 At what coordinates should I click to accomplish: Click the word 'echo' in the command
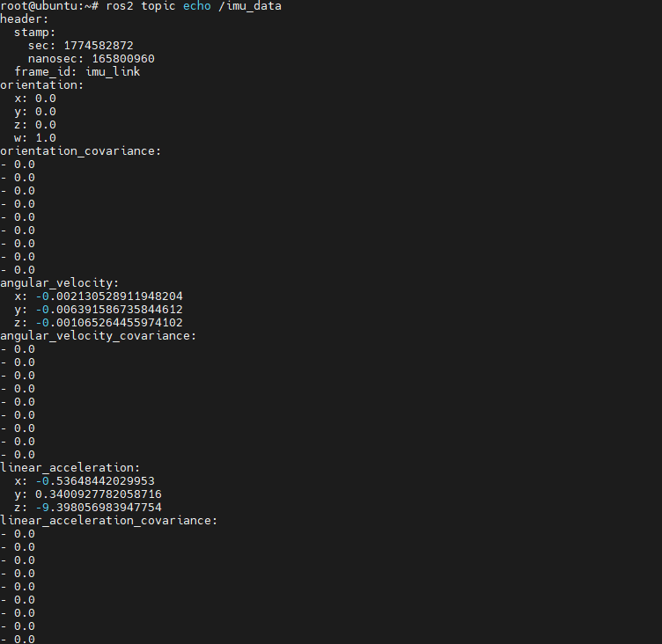point(196,6)
